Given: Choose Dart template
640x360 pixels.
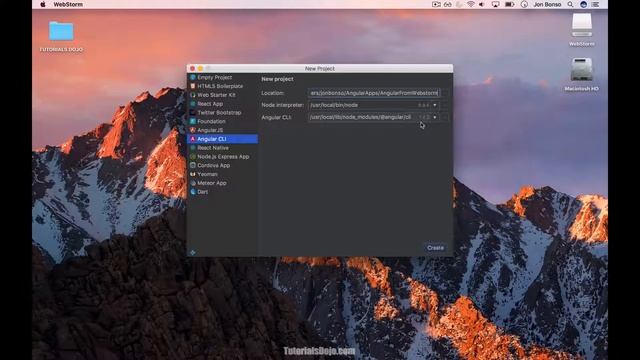Looking at the screenshot, I should (x=222, y=192).
